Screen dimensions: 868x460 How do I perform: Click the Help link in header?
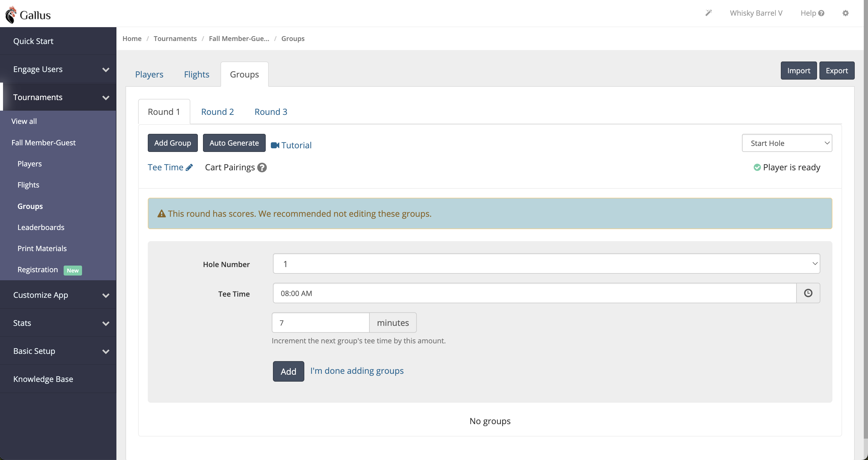pos(812,13)
